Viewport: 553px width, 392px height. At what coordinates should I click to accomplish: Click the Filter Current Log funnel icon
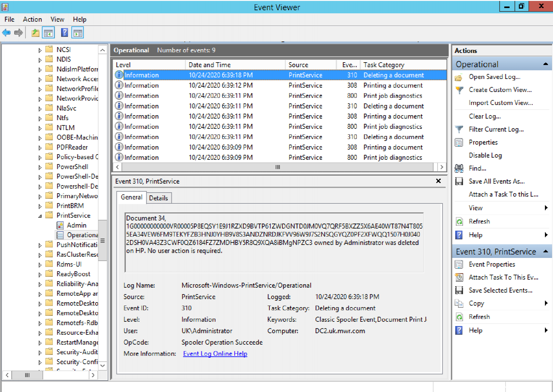(x=459, y=129)
